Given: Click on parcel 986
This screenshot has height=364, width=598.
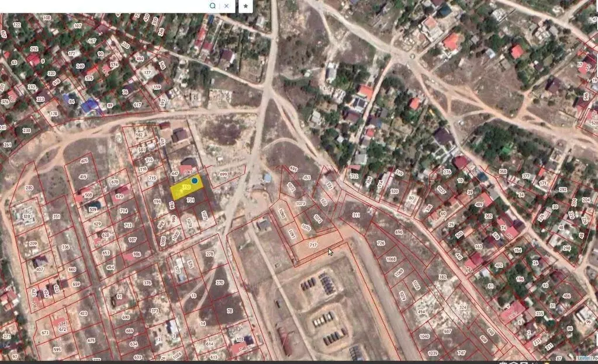Looking at the screenshot, I should pos(136,254).
